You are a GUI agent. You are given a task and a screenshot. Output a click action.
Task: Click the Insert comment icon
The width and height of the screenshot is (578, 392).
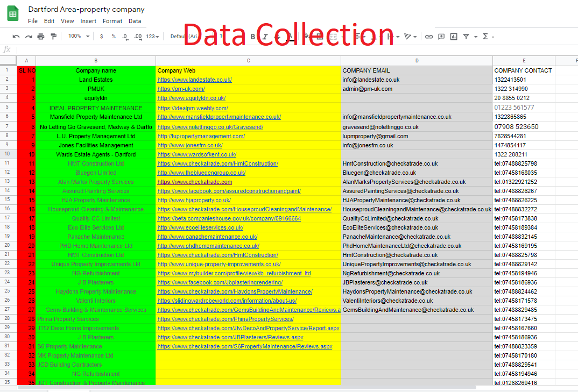tap(441, 36)
